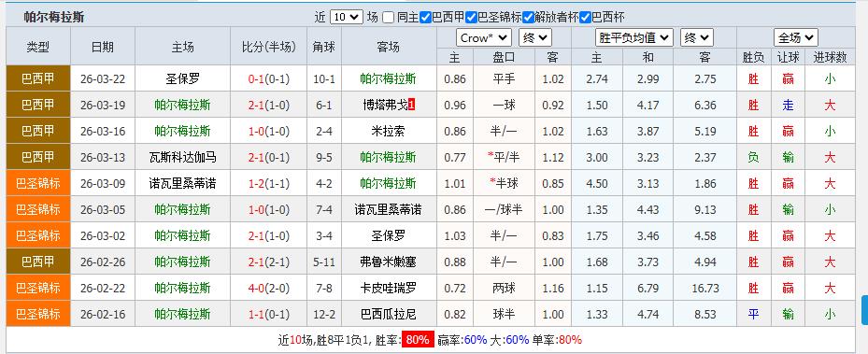The width and height of the screenshot is (868, 354).
Task: Click 瓦斯科达伽马 home team name
Action: [183, 157]
